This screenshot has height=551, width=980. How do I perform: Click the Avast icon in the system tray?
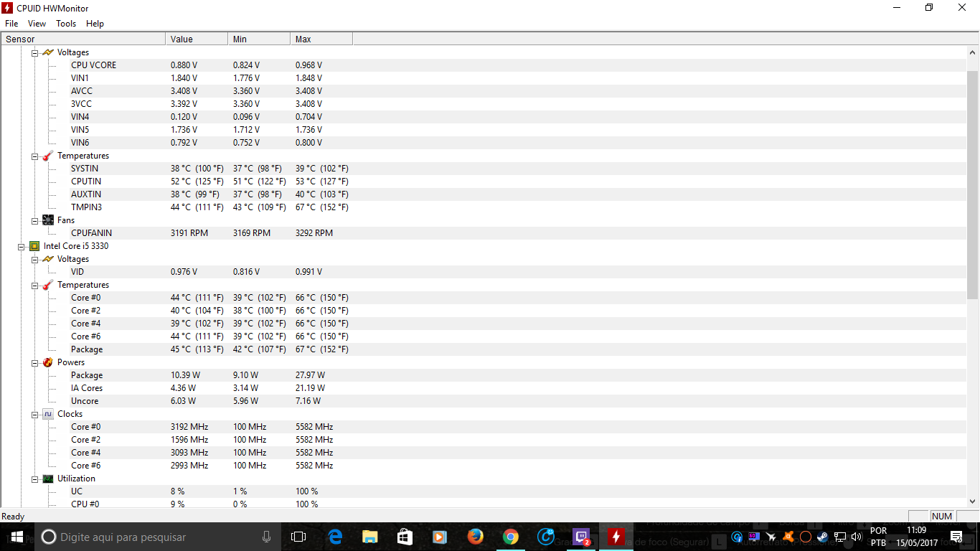[788, 537]
